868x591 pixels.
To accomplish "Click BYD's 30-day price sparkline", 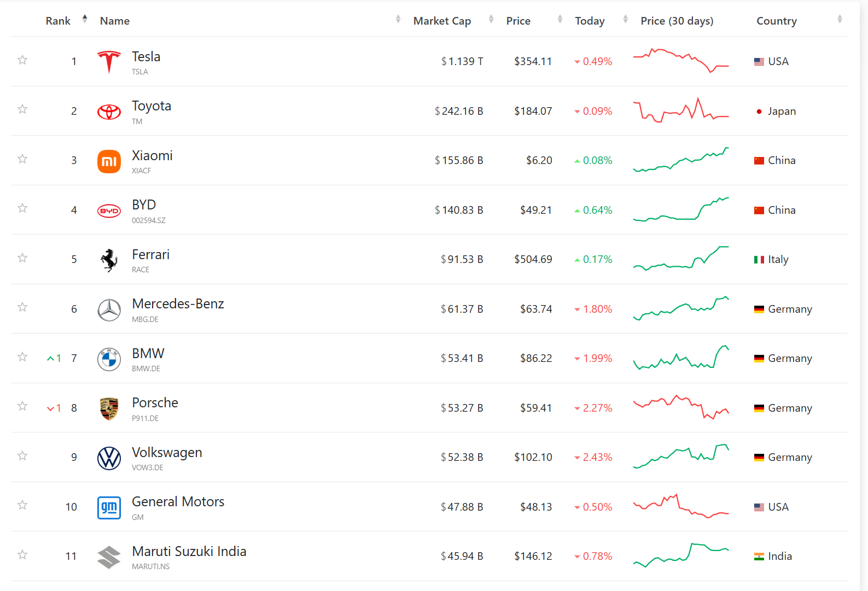I will (681, 209).
